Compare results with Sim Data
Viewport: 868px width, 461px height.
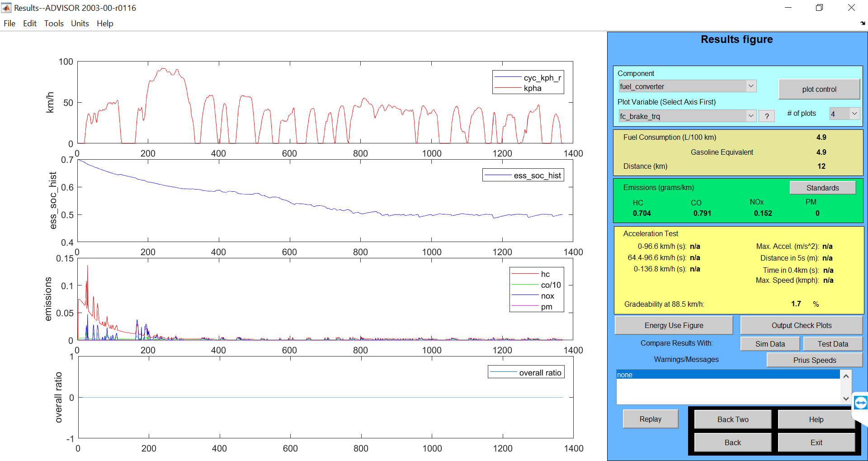[x=769, y=344]
